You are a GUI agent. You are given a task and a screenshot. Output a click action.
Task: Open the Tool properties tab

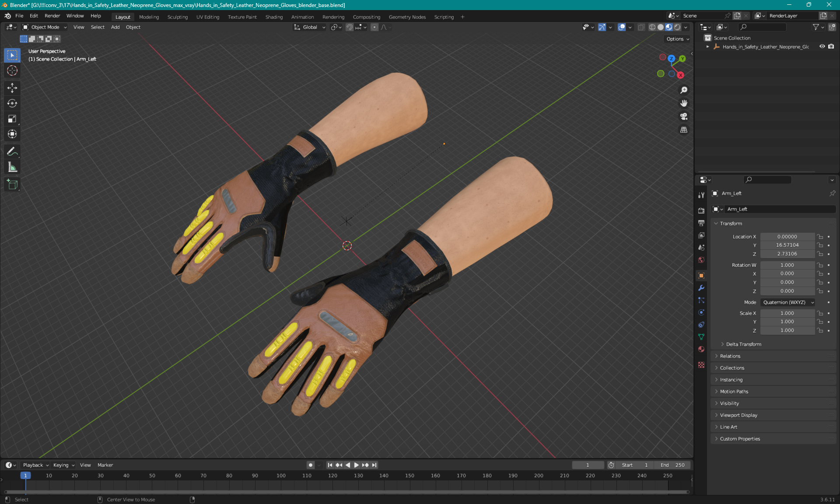click(701, 195)
